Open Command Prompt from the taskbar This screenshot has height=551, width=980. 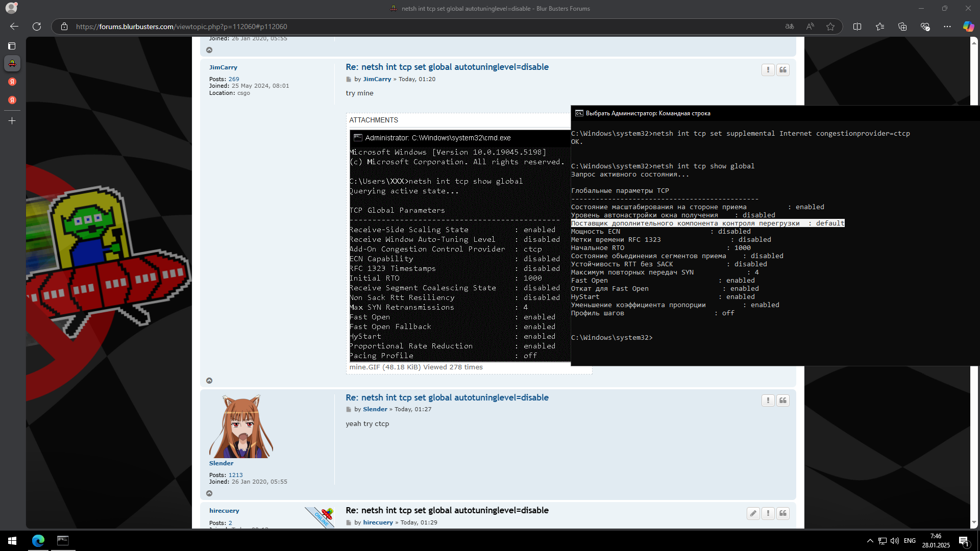coord(63,540)
